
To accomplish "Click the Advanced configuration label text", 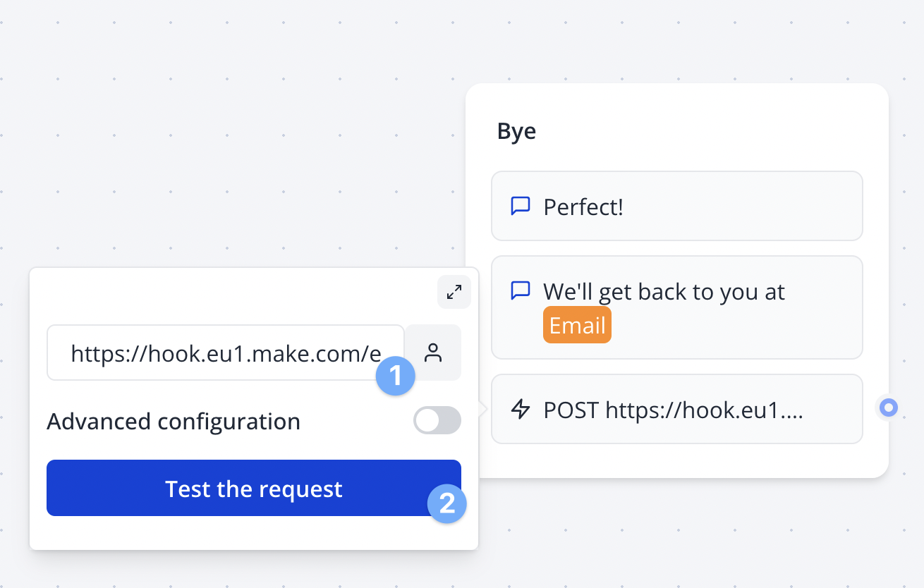I will (x=174, y=420).
